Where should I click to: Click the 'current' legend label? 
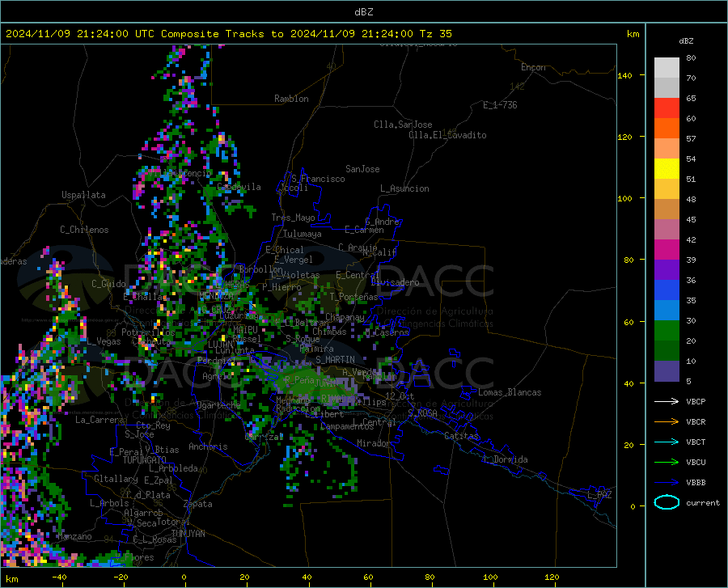pos(703,502)
